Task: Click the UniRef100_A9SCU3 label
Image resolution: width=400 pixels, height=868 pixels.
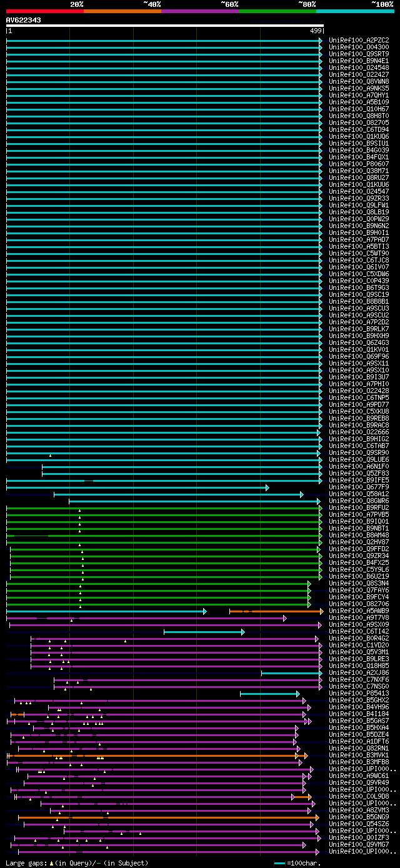Action: pyautogui.click(x=359, y=309)
